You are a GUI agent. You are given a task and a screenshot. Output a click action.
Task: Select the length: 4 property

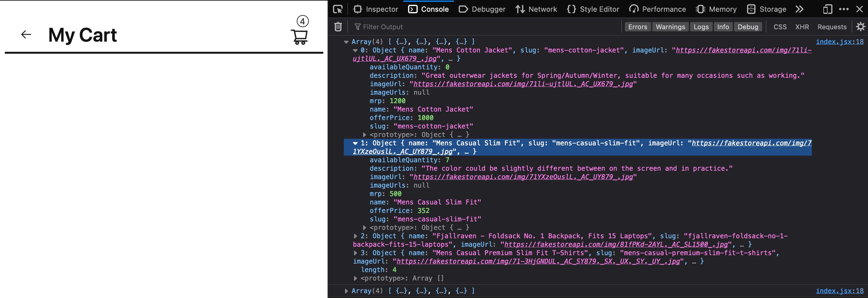tap(379, 270)
